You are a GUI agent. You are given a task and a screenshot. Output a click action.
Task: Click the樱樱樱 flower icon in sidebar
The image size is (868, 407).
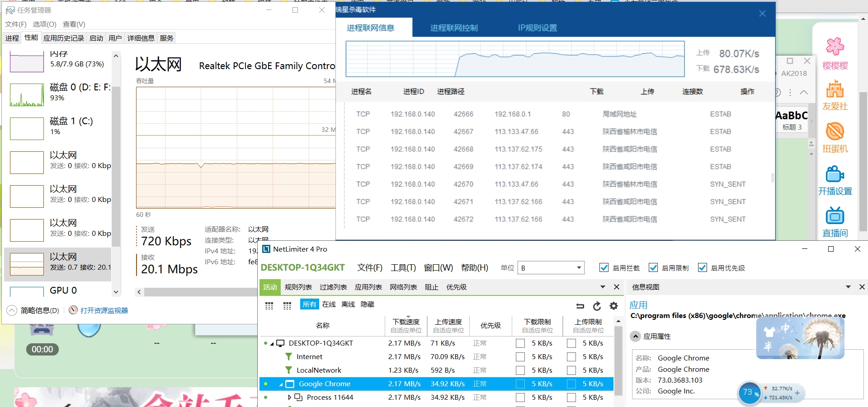coord(835,47)
